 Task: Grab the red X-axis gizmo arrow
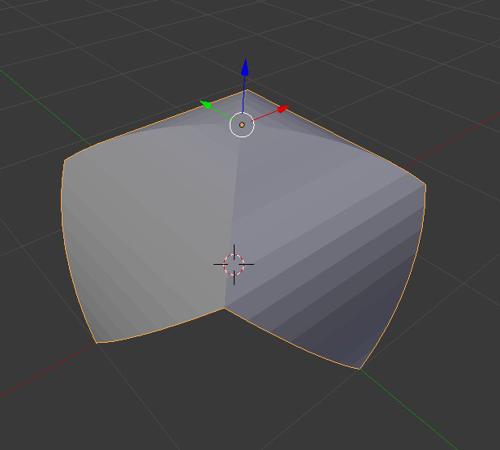283,108
